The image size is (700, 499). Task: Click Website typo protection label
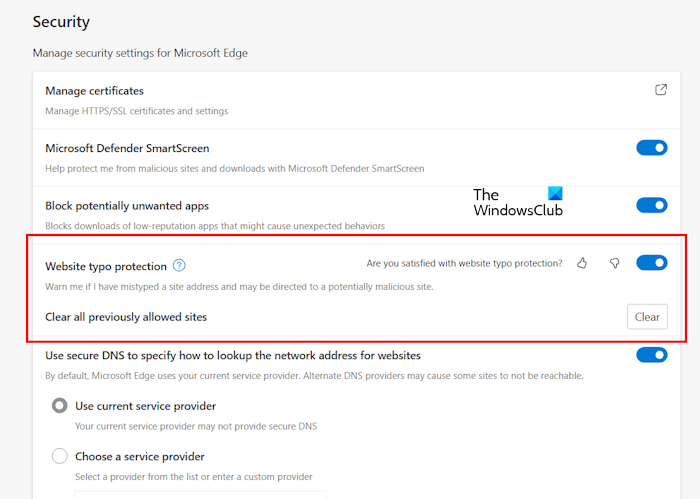point(105,266)
